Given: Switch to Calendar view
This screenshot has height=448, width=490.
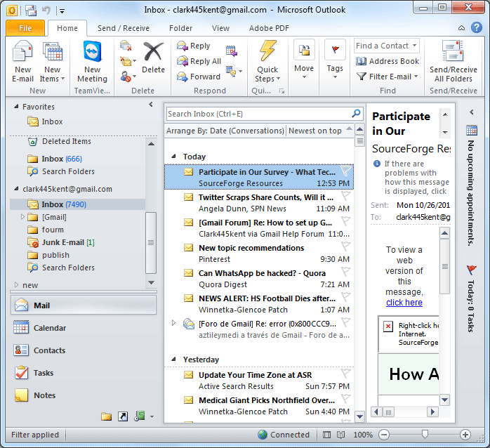Looking at the screenshot, I should point(84,328).
